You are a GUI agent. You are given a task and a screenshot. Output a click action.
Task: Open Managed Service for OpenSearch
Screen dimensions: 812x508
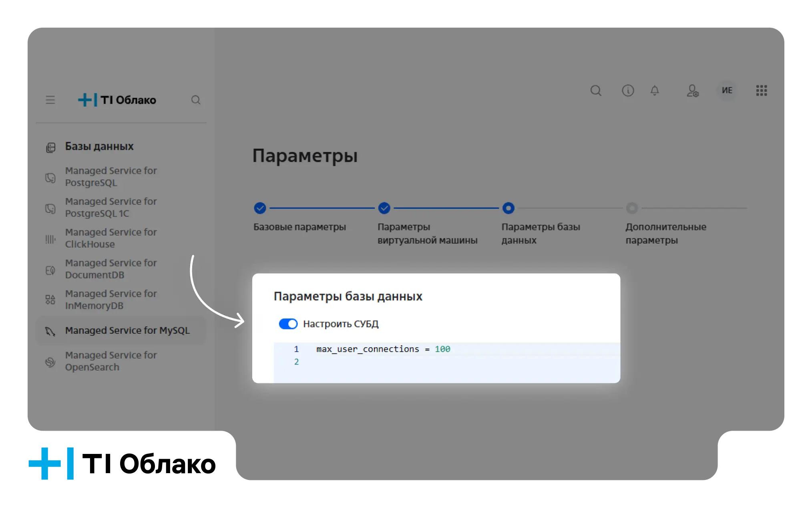(111, 361)
